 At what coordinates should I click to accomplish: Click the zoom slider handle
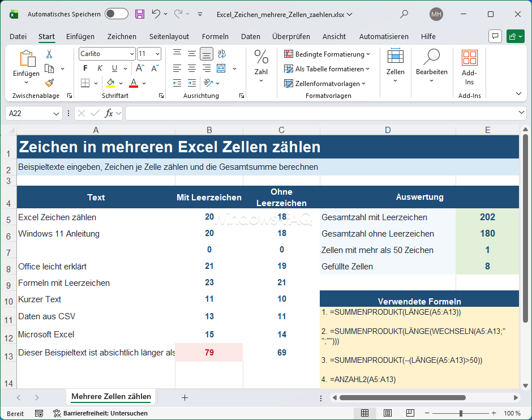click(461, 413)
